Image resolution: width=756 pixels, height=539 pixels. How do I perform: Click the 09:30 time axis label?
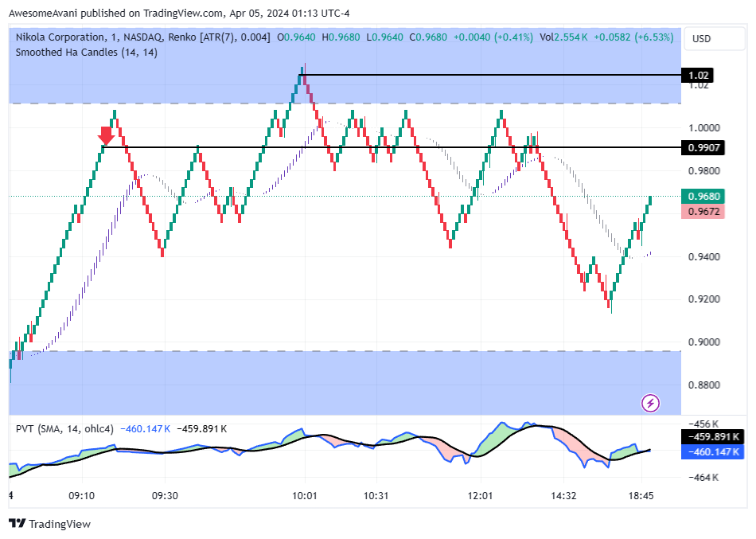point(165,496)
